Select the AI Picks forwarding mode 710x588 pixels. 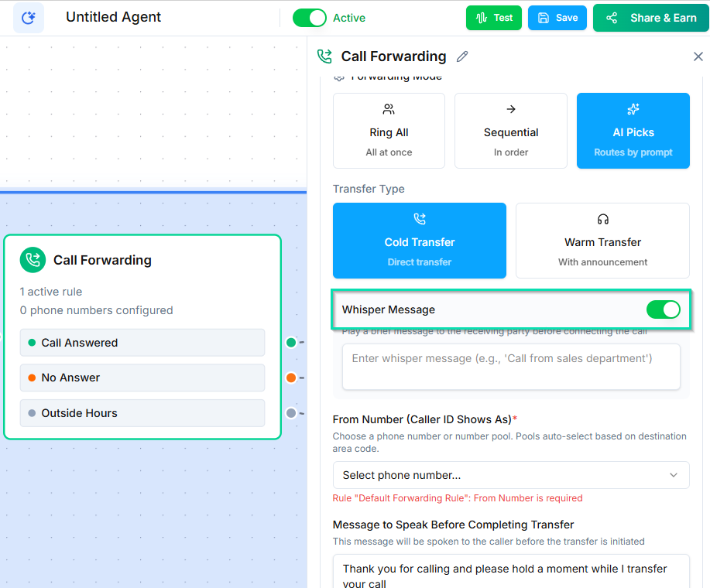pos(633,131)
